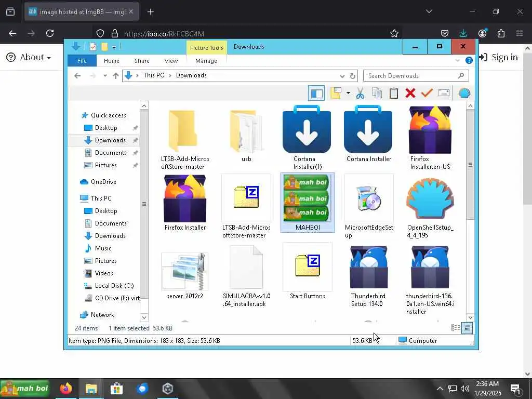Select the LTSB-Add-MicrosoftStore-master zip file
The image size is (532, 399).
coord(246,207)
